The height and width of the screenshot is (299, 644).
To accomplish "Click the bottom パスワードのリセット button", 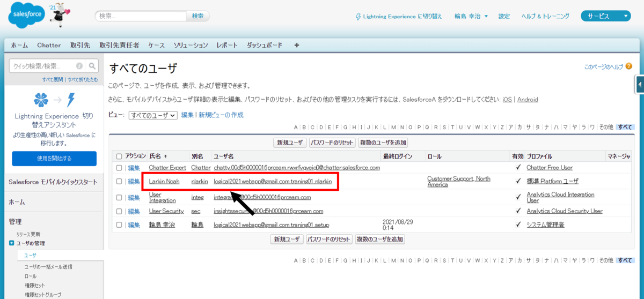I will [x=329, y=240].
